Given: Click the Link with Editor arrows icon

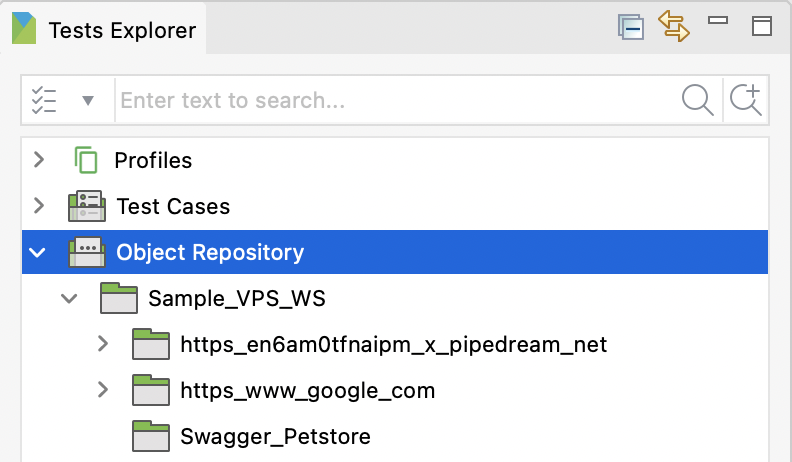Looking at the screenshot, I should tap(674, 26).
